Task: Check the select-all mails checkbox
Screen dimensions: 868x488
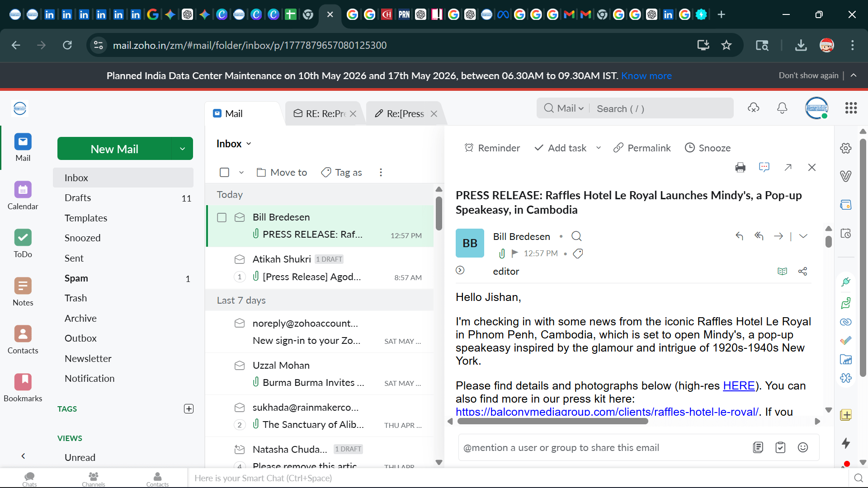Action: click(224, 172)
